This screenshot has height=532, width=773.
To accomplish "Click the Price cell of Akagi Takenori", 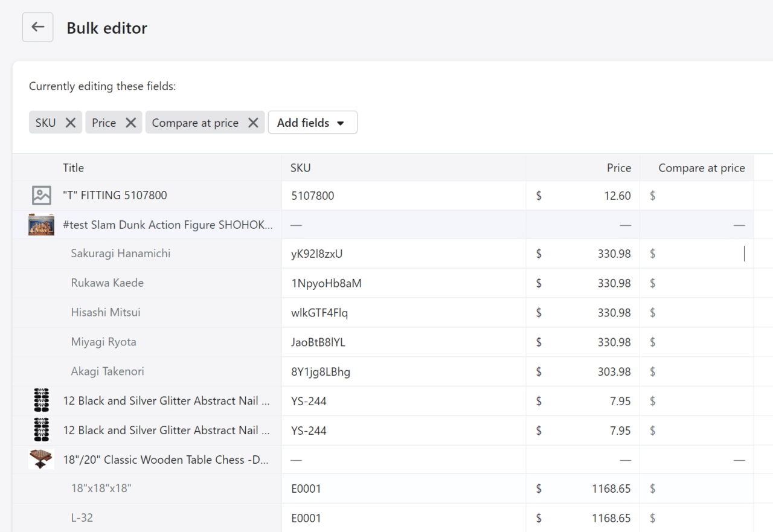I will pyautogui.click(x=583, y=371).
